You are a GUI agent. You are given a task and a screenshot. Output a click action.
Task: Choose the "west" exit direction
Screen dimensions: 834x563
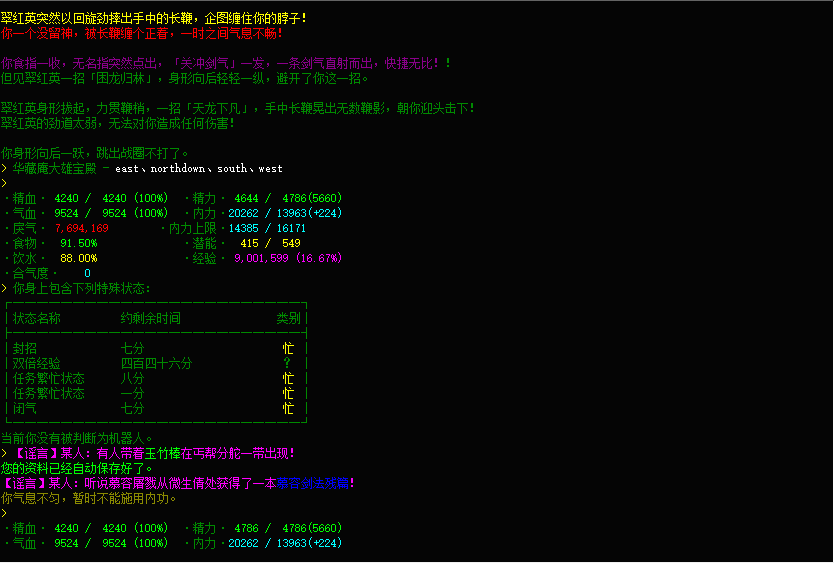pos(270,169)
